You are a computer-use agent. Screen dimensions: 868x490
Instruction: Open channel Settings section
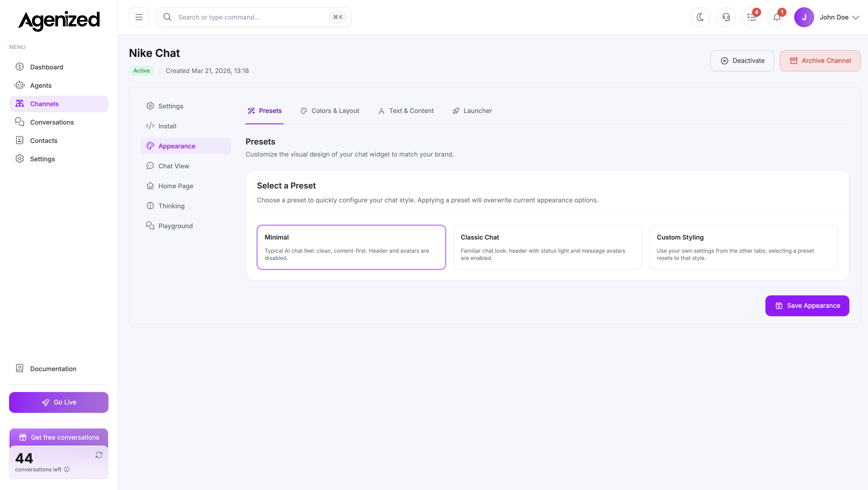186,106
